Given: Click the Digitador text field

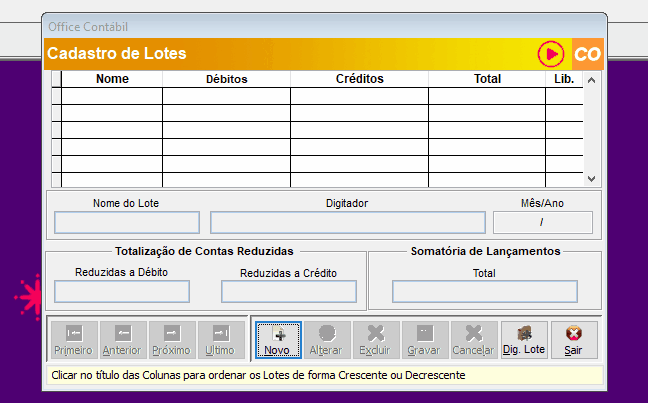Looking at the screenshot, I should 347,223.
